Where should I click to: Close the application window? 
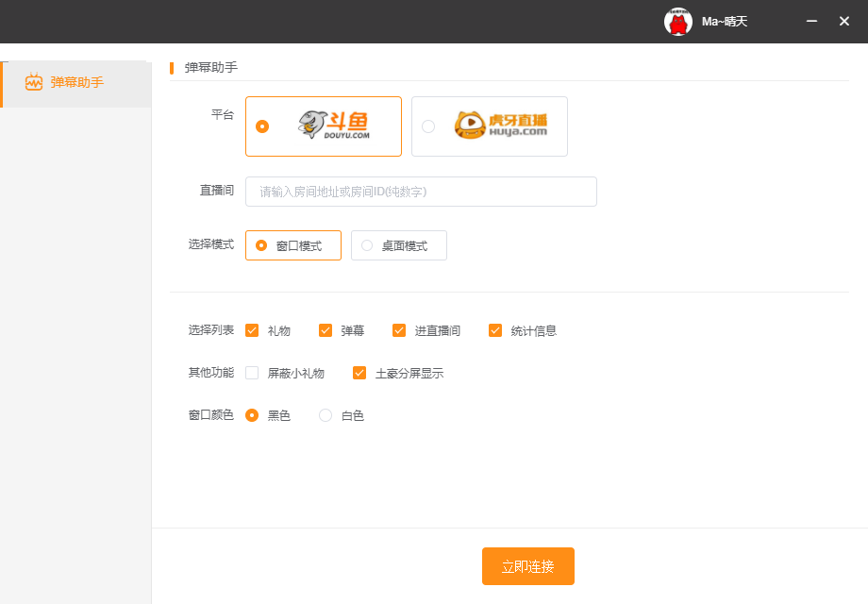tap(844, 21)
